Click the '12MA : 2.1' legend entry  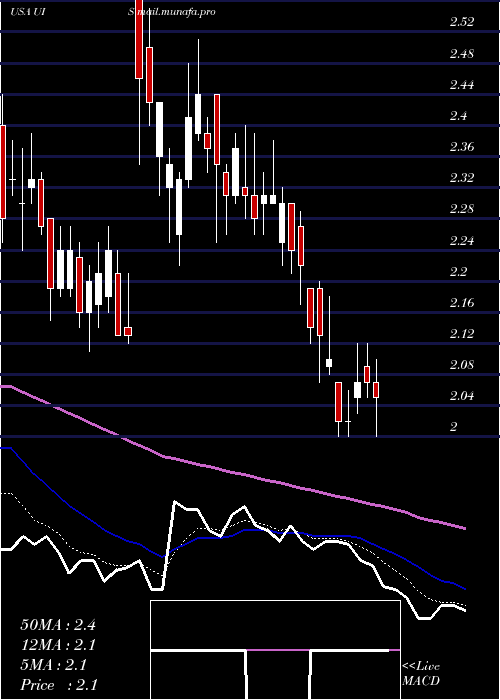click(x=58, y=644)
